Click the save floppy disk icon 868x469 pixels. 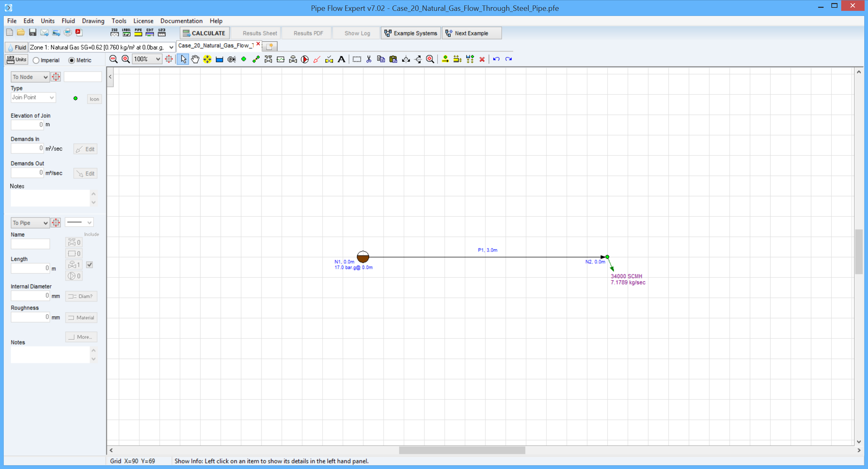(x=33, y=33)
